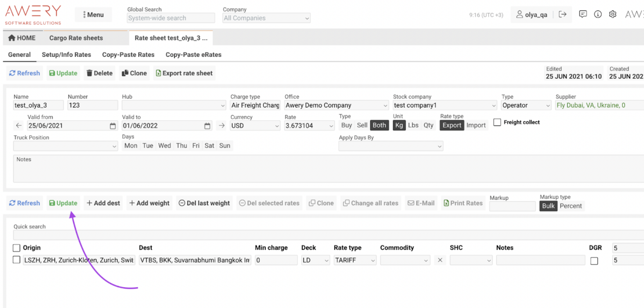Clear commodity with the X icon

[x=440, y=260]
